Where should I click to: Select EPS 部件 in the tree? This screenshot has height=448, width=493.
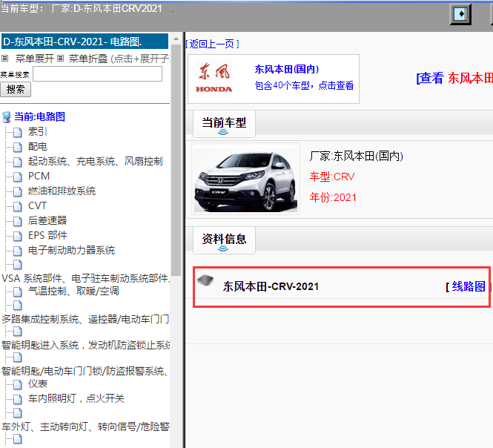point(47,235)
